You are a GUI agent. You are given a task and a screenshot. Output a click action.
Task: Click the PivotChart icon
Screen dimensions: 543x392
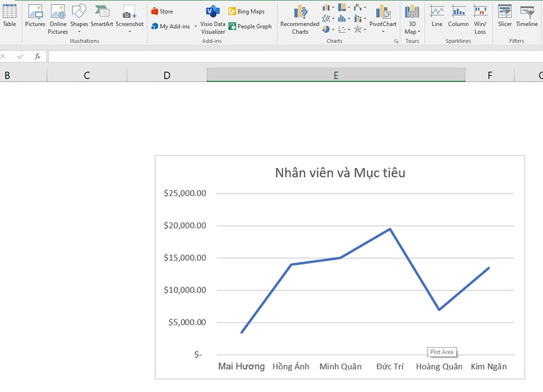[383, 12]
